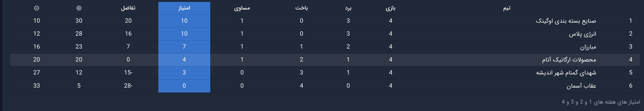The image size is (644, 111).
Task: Click the تیم (team) column header
Action: [x=507, y=8]
